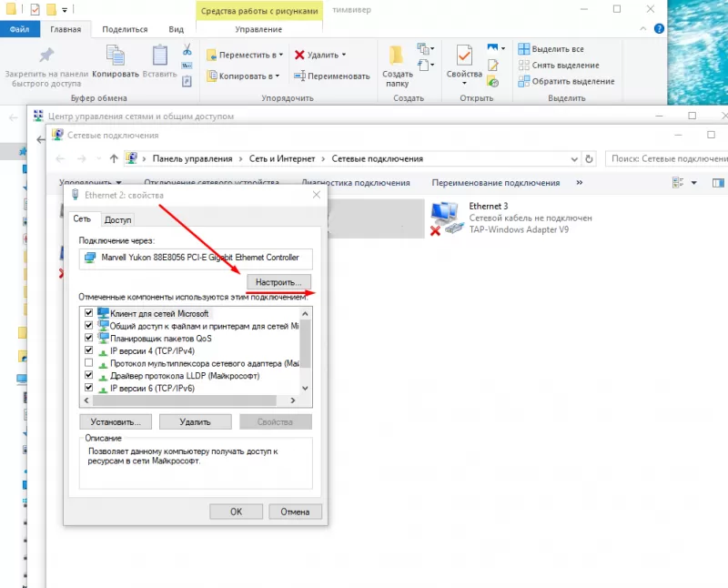Toggle QoS Packet Scheduler checkbox
Screen dimensions: 728x588
[x=88, y=338]
